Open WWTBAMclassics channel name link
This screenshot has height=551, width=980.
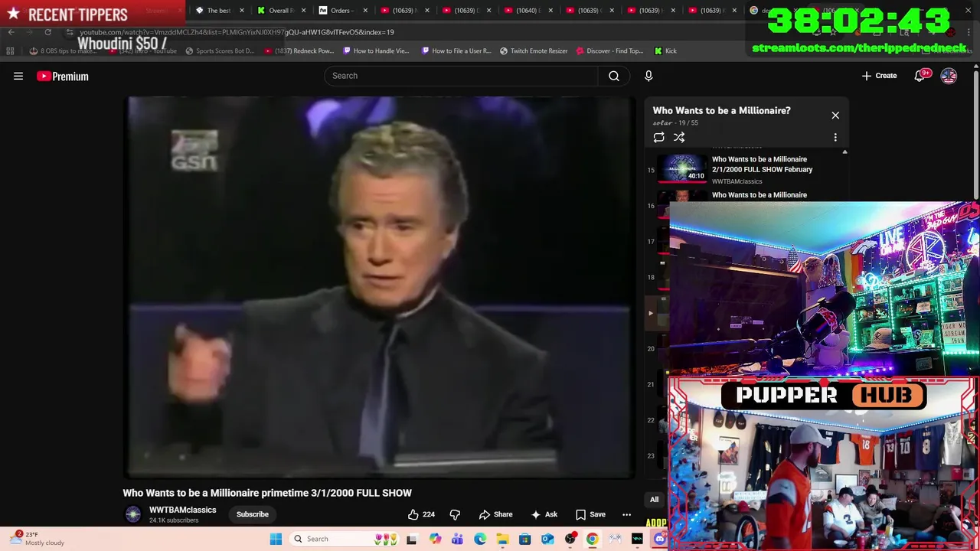tap(182, 510)
